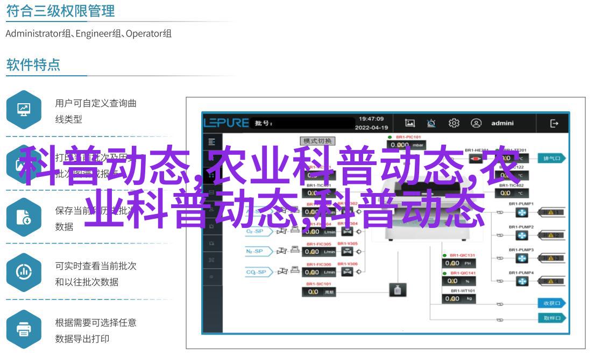Screen dimensions: 595x364
Task: Click the 用户可自定义查询曲线类型 text
Action: click(x=96, y=111)
